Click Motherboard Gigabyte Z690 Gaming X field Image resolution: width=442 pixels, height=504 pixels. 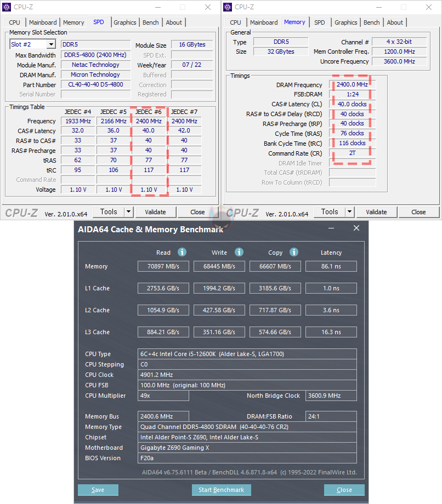[x=247, y=448]
